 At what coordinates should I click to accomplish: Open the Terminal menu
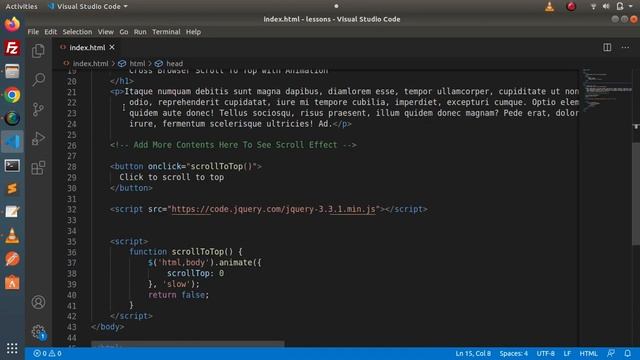point(166,32)
